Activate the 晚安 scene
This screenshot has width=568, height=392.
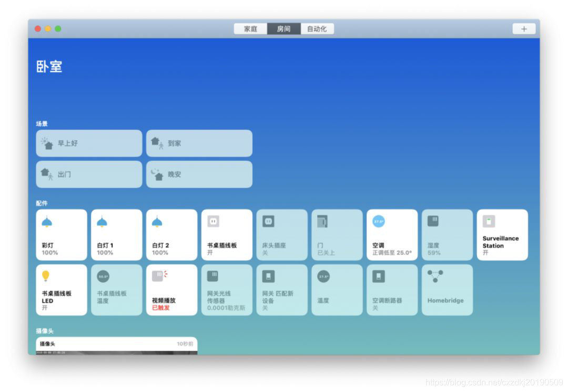199,174
